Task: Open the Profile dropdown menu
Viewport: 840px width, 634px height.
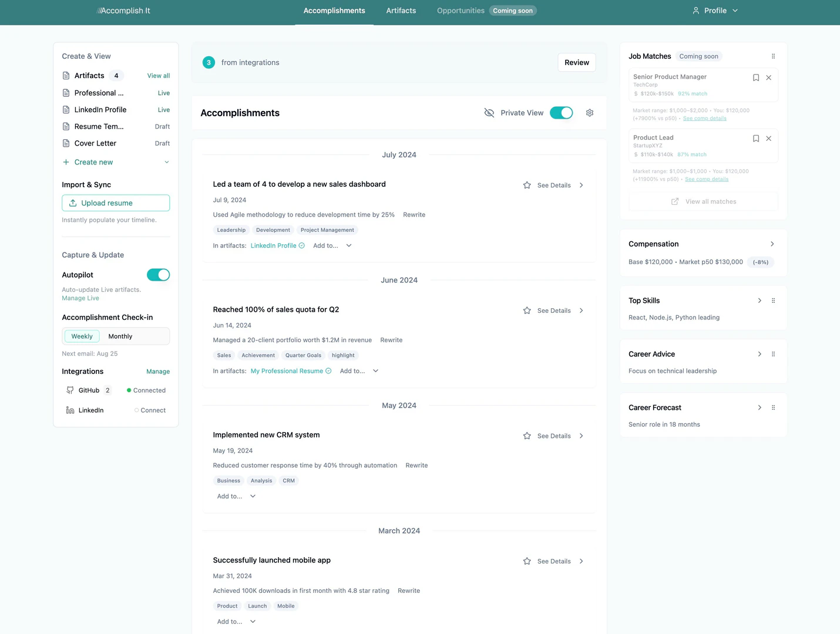Action: (715, 11)
